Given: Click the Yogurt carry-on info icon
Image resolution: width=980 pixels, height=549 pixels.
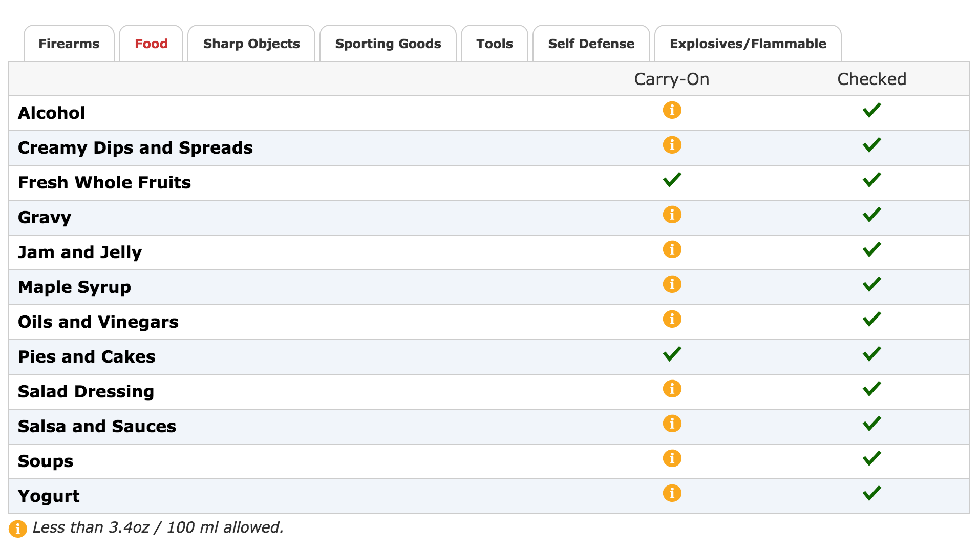Looking at the screenshot, I should [x=672, y=493].
